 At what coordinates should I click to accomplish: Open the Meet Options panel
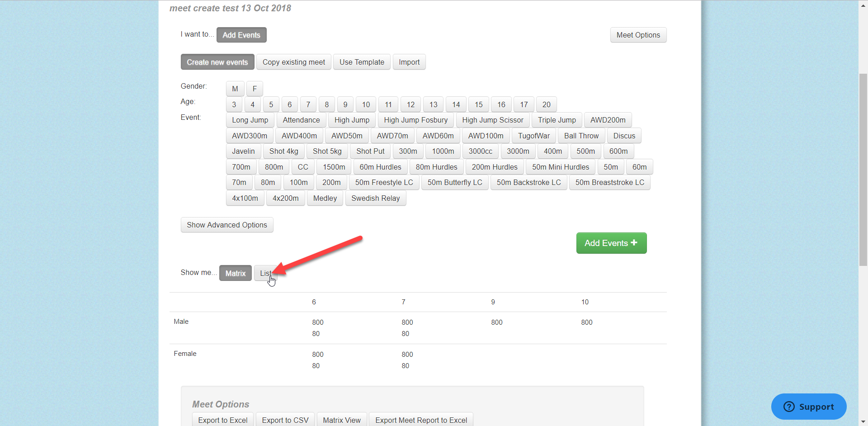click(x=638, y=34)
